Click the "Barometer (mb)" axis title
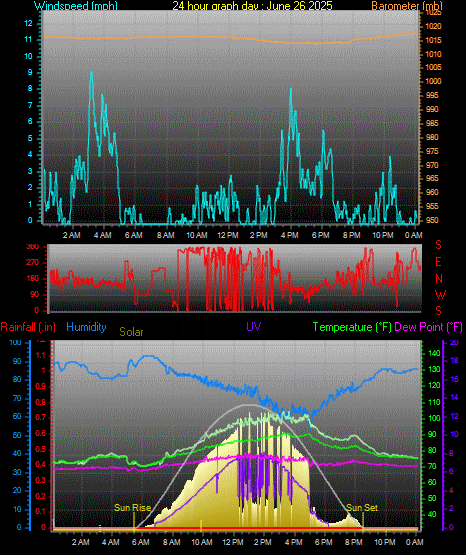The width and height of the screenshot is (466, 555). coord(407,6)
